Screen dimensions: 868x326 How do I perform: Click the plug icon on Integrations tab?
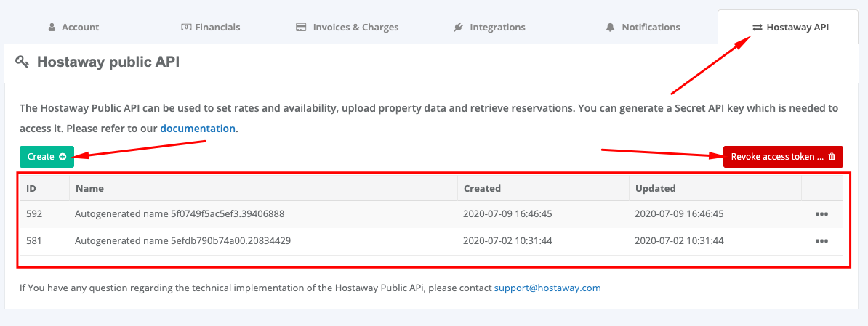(x=458, y=28)
